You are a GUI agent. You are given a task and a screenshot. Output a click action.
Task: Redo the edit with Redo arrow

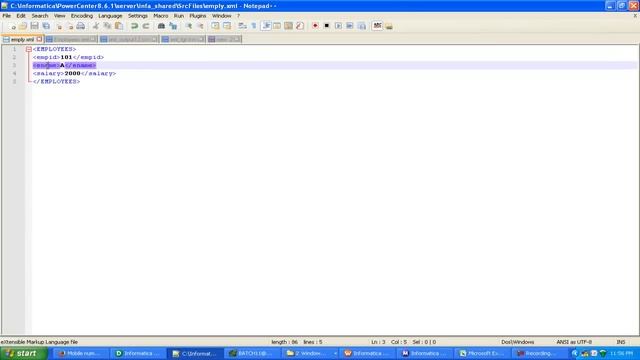click(x=146, y=26)
